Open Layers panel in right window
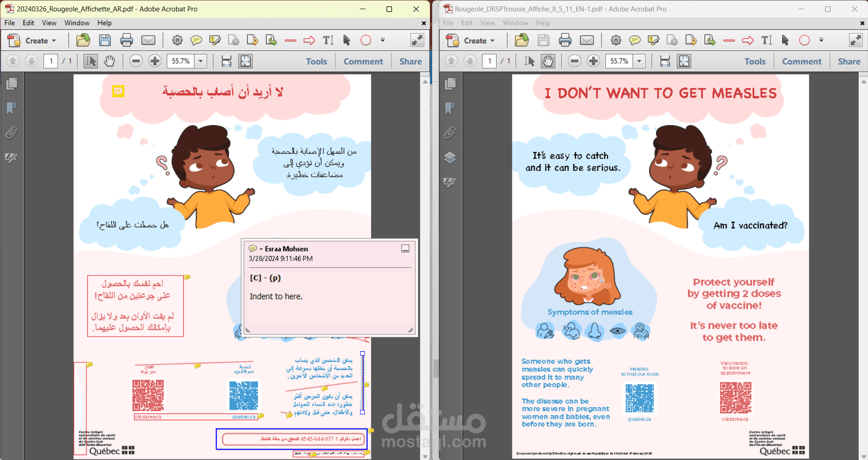Image resolution: width=868 pixels, height=460 pixels. coord(450,158)
